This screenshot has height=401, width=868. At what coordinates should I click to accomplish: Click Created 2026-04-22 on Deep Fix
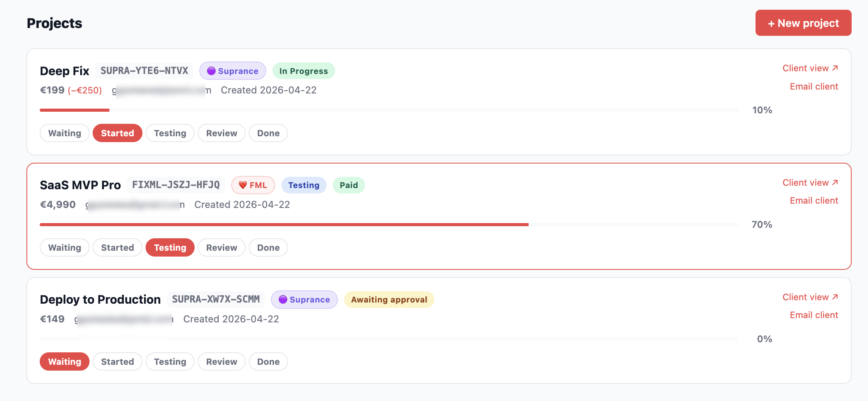(x=269, y=90)
